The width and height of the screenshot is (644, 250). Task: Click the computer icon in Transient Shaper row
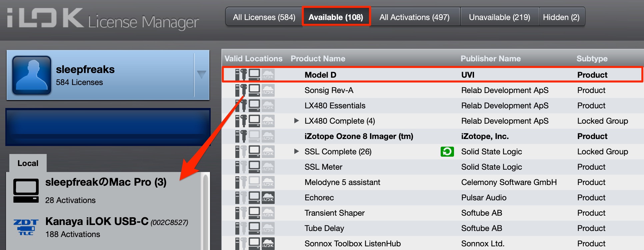254,213
